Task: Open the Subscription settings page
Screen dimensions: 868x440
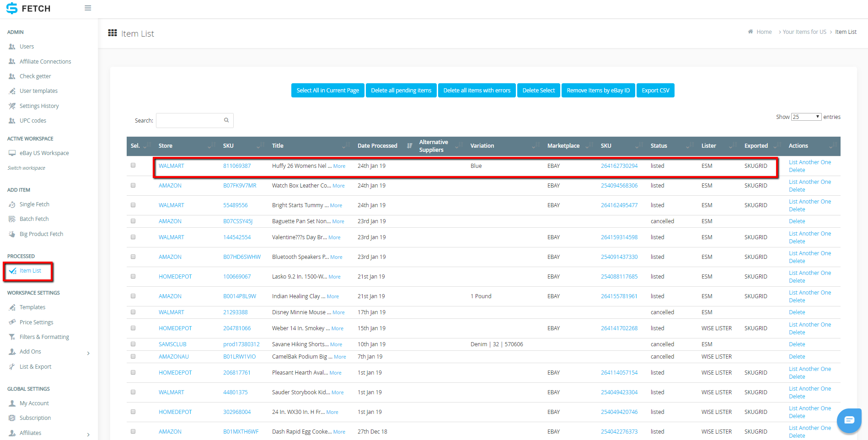Action: pos(35,418)
